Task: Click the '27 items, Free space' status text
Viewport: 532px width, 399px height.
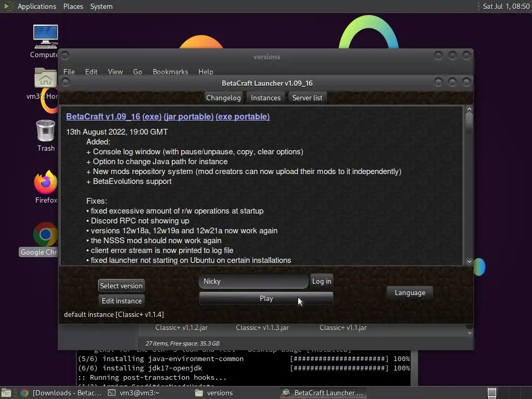Action: click(x=182, y=343)
